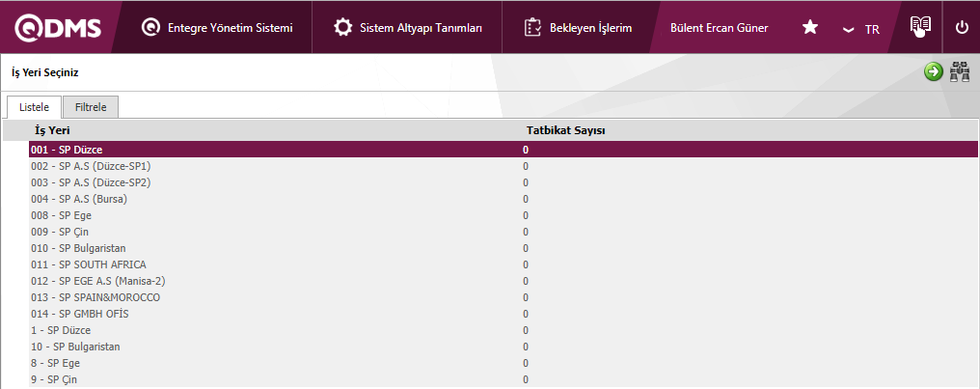
Task: Select row 002 - SP A.S (Düzce-SP1)
Action: pyautogui.click(x=504, y=166)
